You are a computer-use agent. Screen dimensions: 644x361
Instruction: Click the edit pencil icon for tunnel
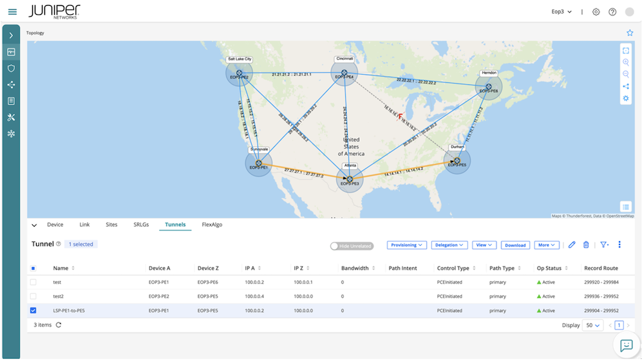coord(572,245)
